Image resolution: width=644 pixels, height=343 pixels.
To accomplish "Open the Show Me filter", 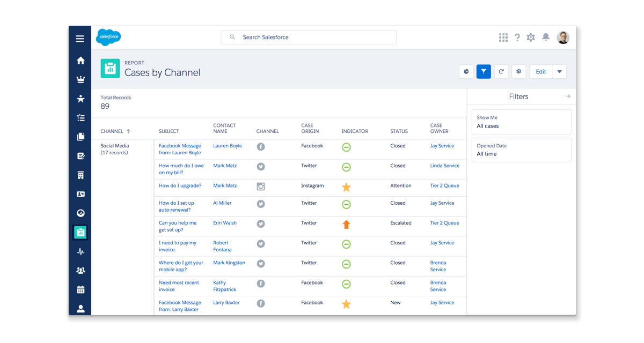I will point(521,122).
